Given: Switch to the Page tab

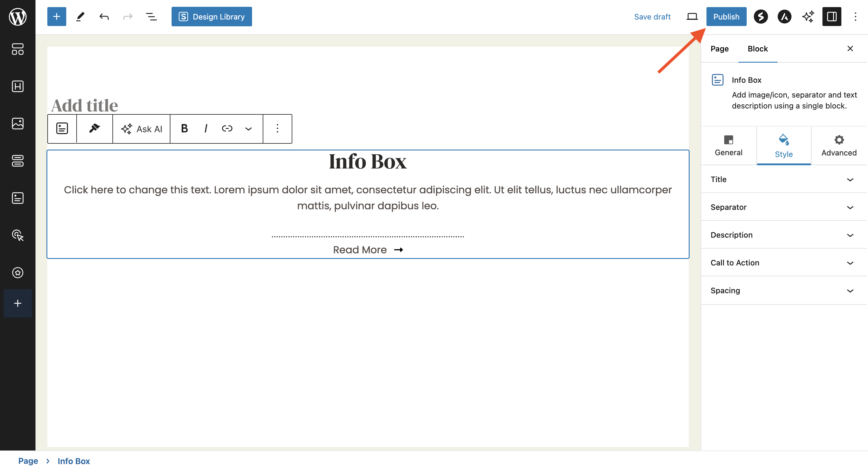Looking at the screenshot, I should click(719, 49).
